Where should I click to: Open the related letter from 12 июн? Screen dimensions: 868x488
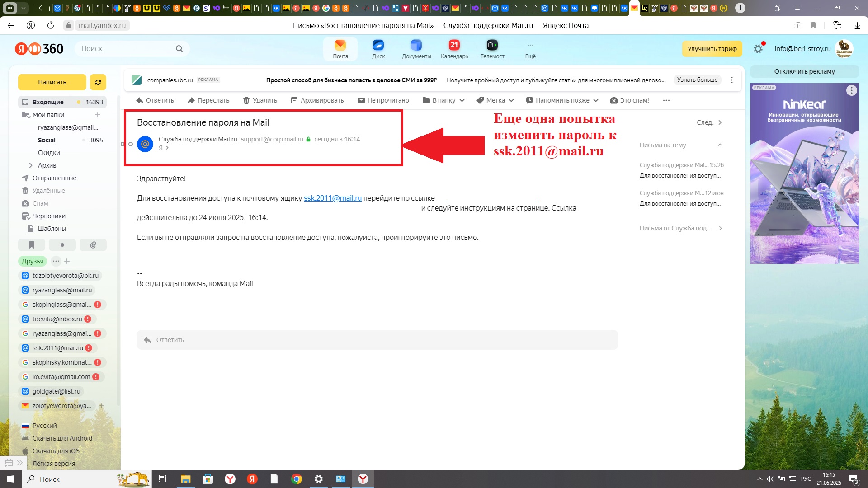[x=681, y=198]
